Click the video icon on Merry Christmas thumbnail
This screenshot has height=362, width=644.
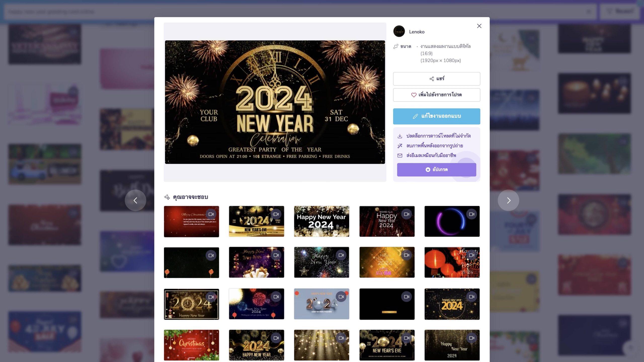211,214
